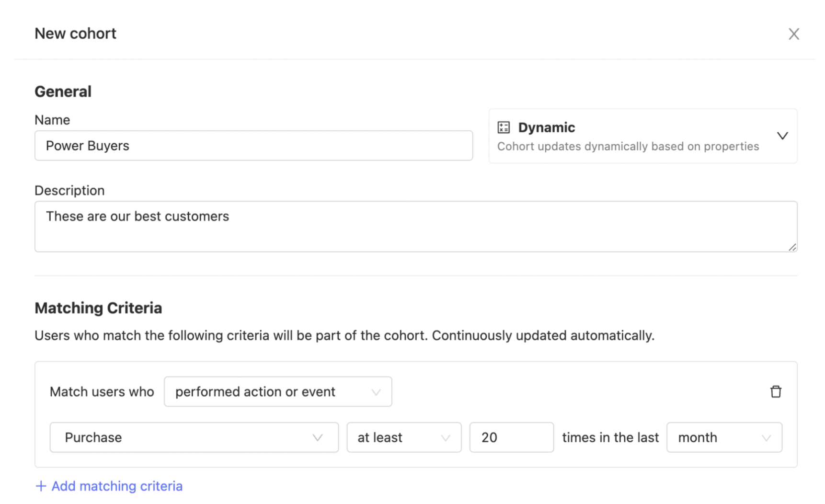Click the chevron in the Dynamic cohort selector

[x=782, y=136]
